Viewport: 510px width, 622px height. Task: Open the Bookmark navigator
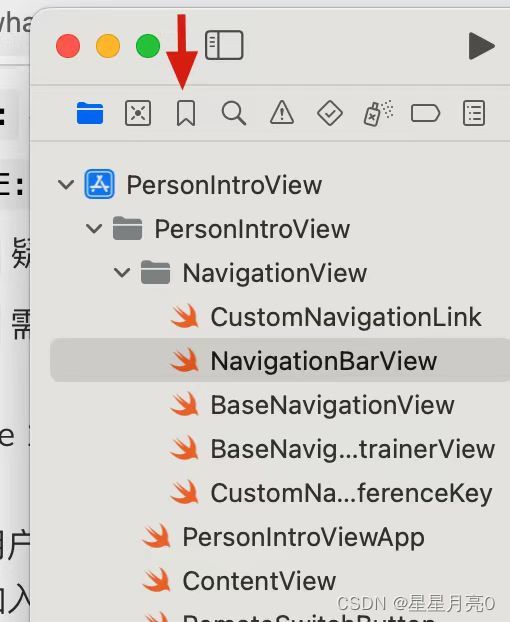click(186, 113)
